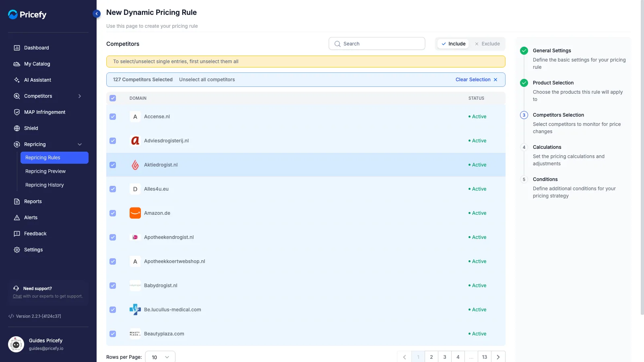Open Feedback in the sidebar
Screen dimensions: 644x362
tap(35, 234)
